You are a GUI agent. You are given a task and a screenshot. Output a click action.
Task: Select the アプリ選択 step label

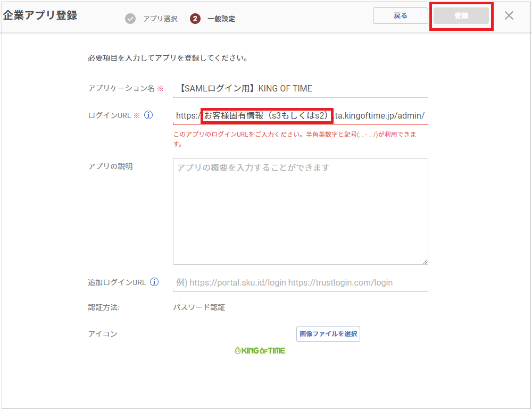(160, 19)
